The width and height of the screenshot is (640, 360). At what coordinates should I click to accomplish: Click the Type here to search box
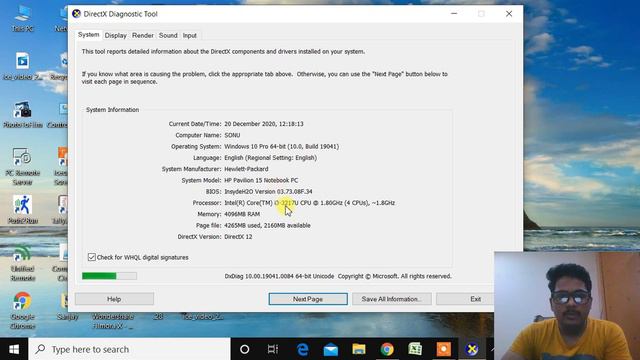pyautogui.click(x=130, y=349)
